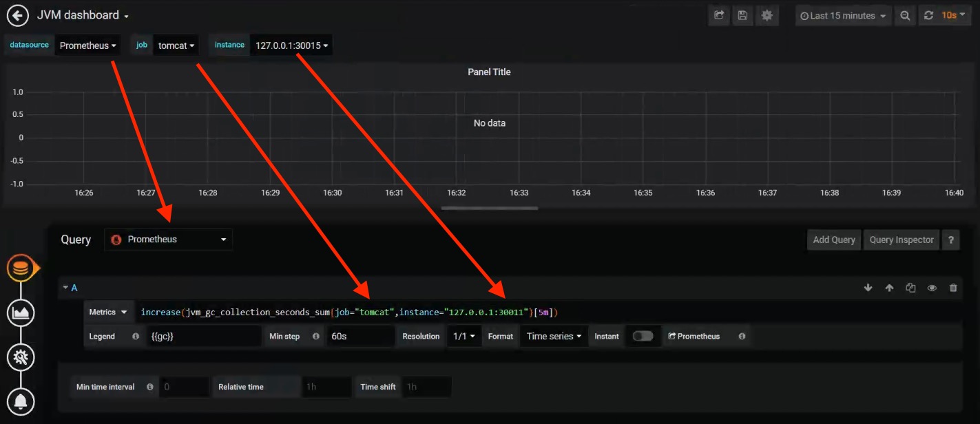Open dashboard settings gear icon

click(x=766, y=15)
